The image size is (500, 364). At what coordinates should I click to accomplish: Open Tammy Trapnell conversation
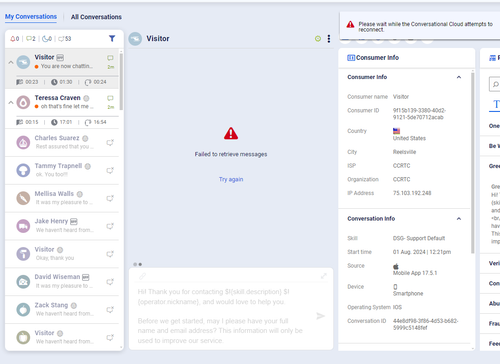tap(62, 171)
